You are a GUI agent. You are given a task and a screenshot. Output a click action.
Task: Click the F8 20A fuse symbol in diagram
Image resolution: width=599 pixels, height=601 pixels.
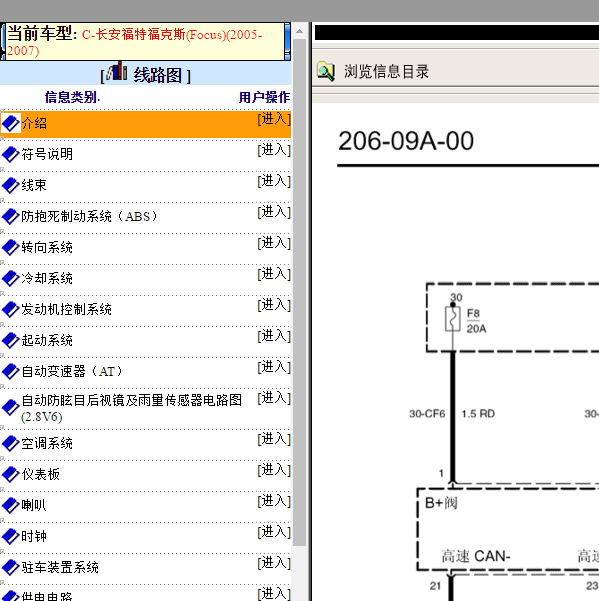coord(453,319)
